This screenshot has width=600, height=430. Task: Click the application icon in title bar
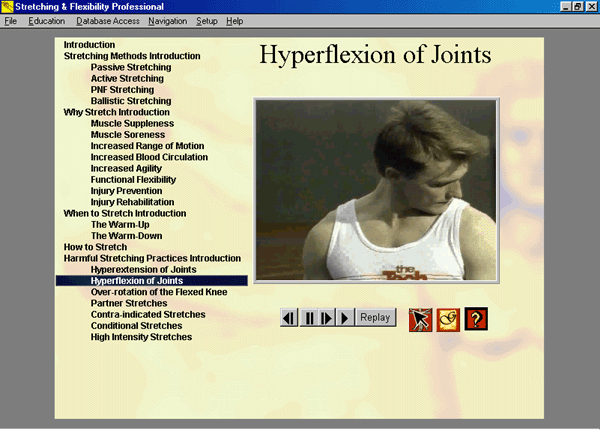[8, 7]
